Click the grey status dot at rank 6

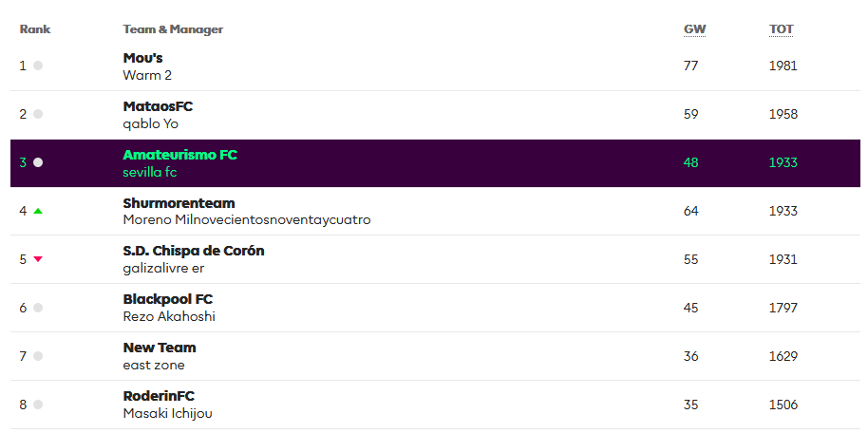coord(38,308)
